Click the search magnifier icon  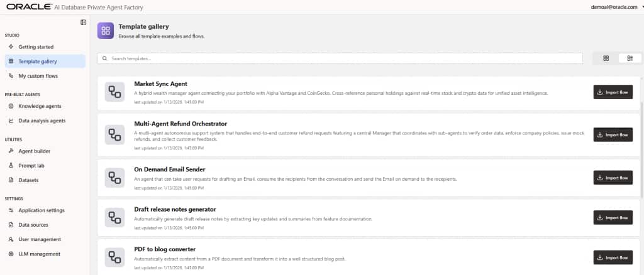[104, 58]
